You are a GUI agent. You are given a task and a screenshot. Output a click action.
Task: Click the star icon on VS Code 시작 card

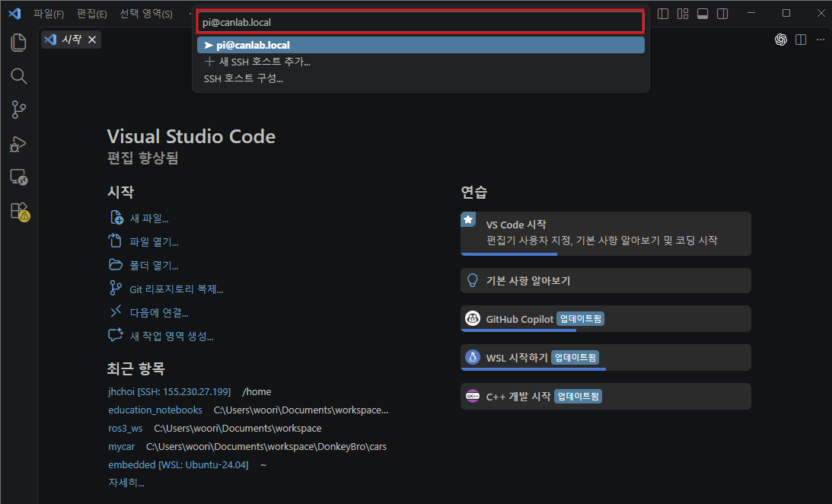468,219
